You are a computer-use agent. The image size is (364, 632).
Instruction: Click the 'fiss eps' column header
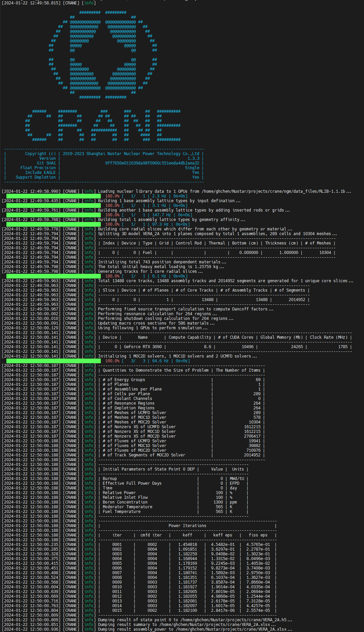(x=258, y=535)
